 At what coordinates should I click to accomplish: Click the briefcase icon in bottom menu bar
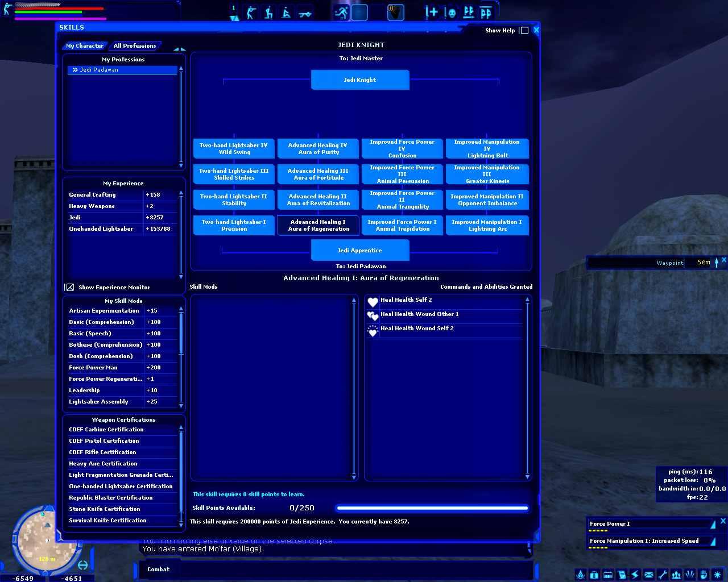594,575
